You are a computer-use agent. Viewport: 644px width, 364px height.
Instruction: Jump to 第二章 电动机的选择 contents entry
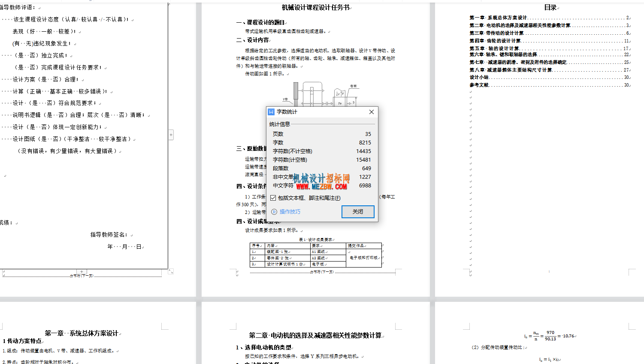pyautogui.click(x=550, y=25)
